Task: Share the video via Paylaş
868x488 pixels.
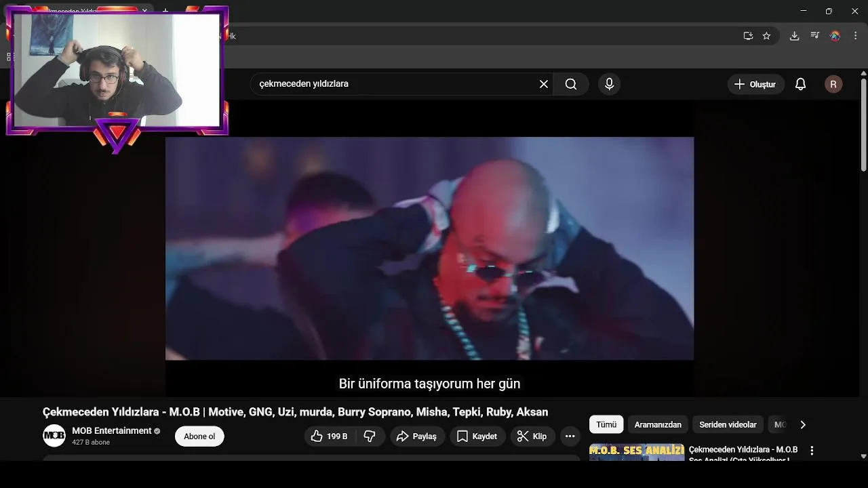Action: click(x=416, y=436)
